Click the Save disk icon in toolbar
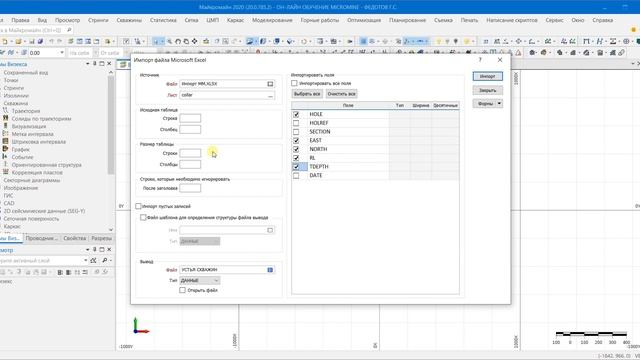Viewport: 640px width, 360px height. (x=32, y=41)
